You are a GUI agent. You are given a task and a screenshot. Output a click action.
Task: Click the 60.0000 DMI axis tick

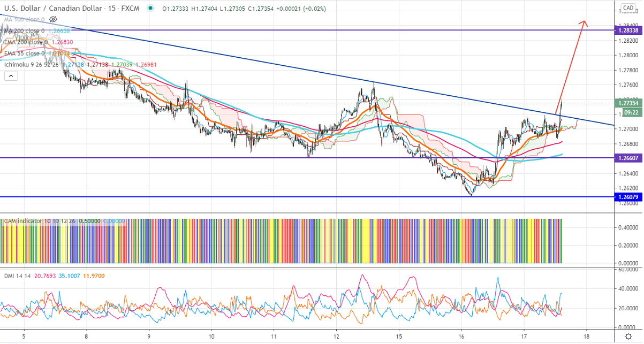click(627, 270)
